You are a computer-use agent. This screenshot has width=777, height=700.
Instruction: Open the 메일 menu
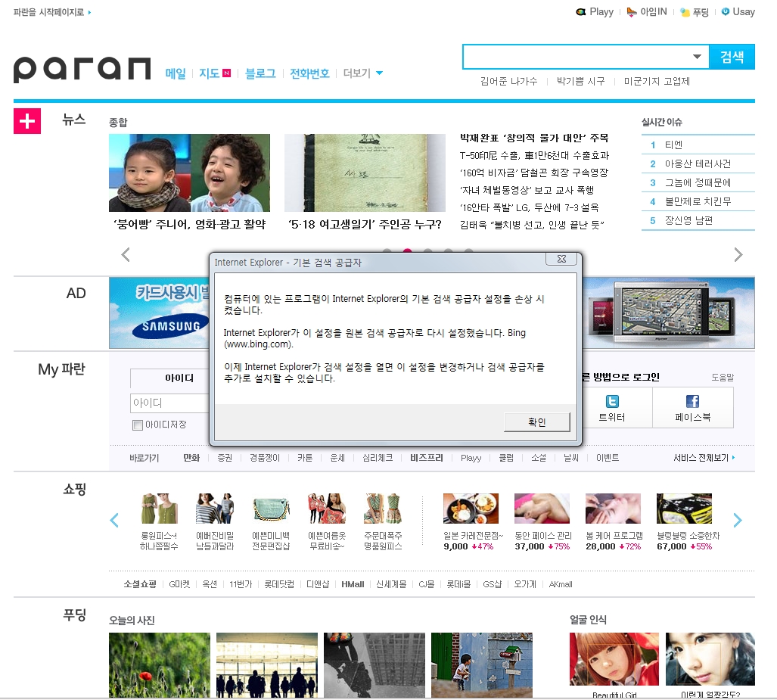(x=176, y=73)
